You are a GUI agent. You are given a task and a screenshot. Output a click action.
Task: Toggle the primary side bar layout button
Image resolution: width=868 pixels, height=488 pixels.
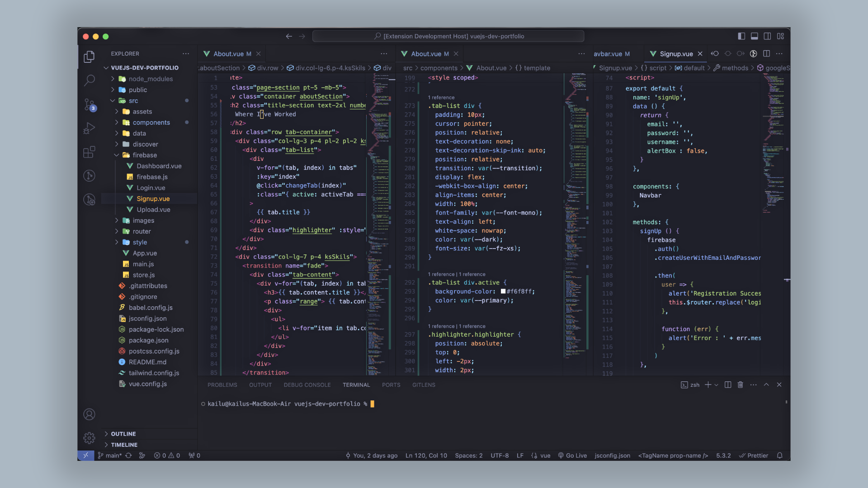pyautogui.click(x=741, y=36)
